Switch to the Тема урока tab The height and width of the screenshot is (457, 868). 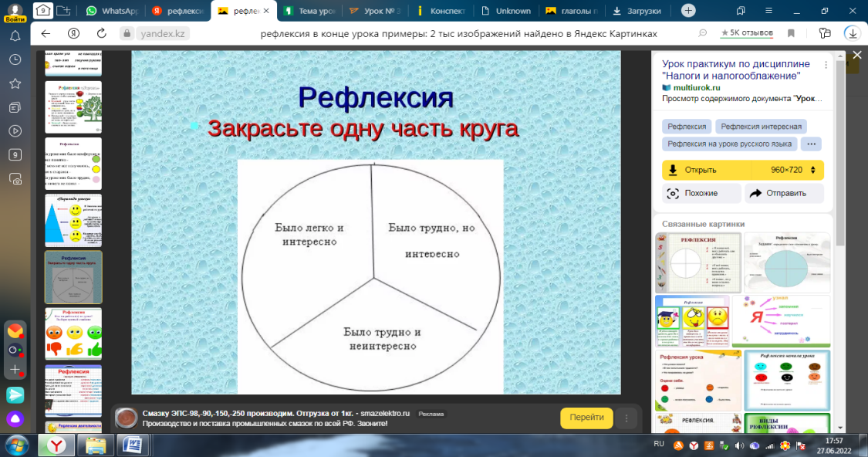[x=309, y=11]
